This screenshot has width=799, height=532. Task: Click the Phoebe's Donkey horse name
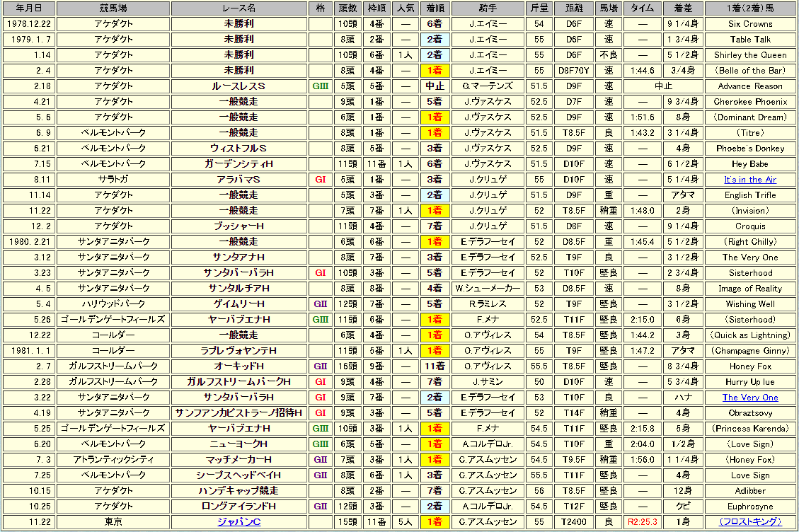tap(750, 149)
